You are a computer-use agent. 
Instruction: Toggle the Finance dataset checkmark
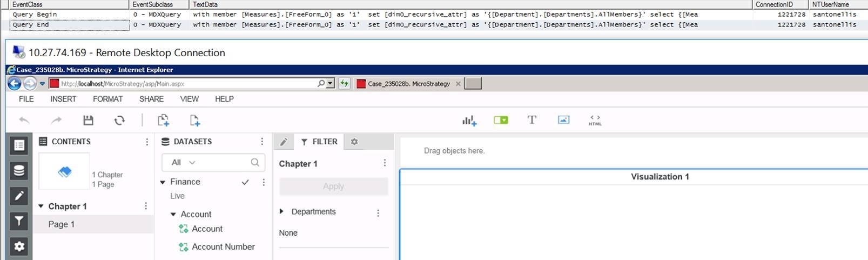tap(245, 182)
